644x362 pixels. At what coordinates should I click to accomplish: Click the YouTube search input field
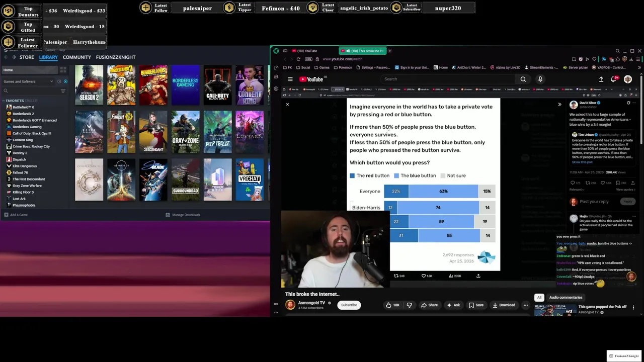(x=448, y=79)
